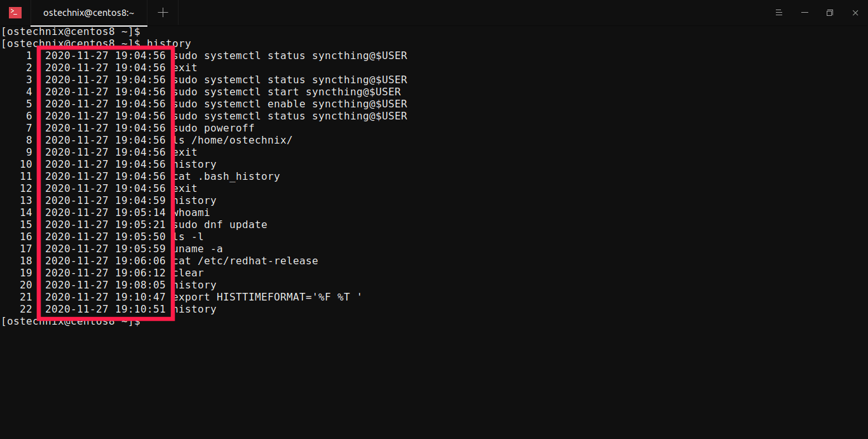Screen dimensions: 868x439
Task: Restore down the terminal window
Action: pyautogui.click(x=829, y=13)
